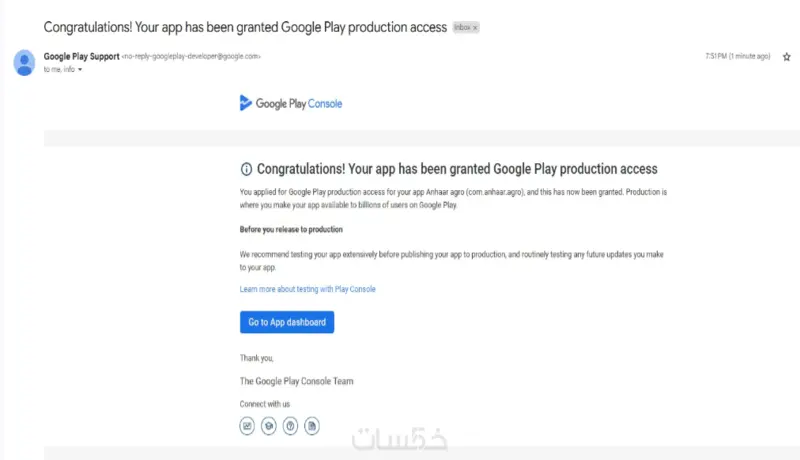Open the document icon under Connect with us
This screenshot has height=460, width=800.
tap(312, 426)
